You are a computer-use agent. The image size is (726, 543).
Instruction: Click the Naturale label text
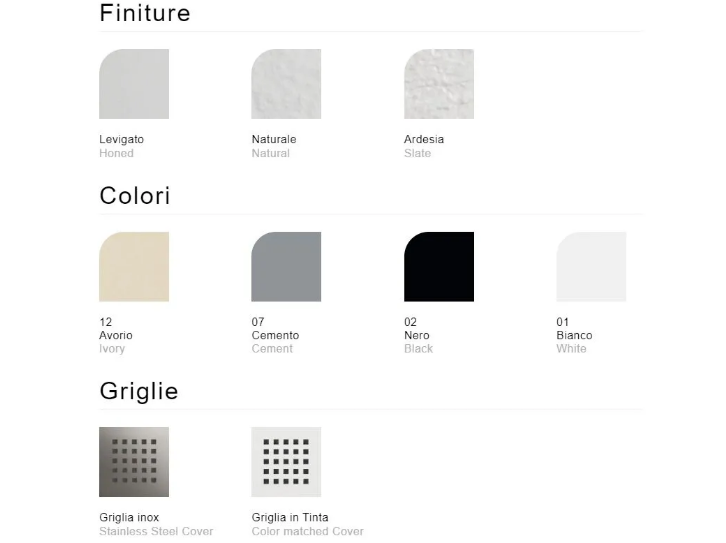(273, 139)
